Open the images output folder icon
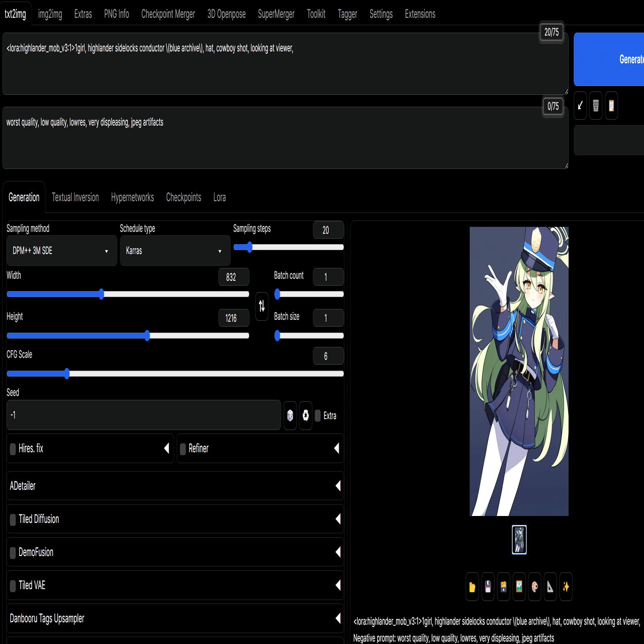The image size is (644, 644). point(472,587)
